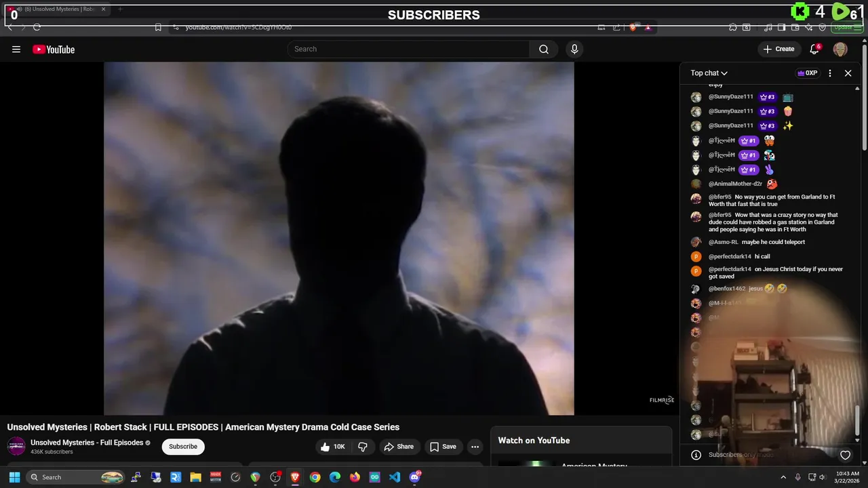Click @SunnyDaze111's #3 crown badge with popcorn
Screen dimensions: 868x488
coord(768,111)
